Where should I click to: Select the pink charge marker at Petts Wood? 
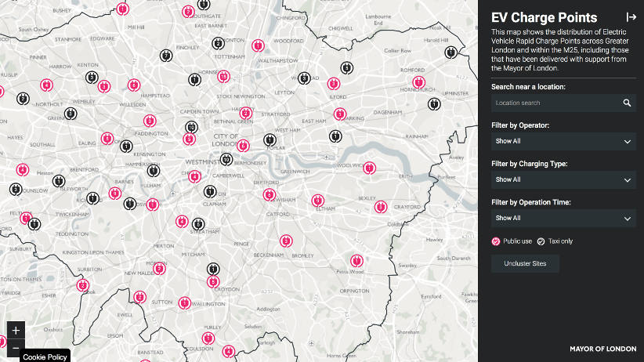pyautogui.click(x=356, y=261)
